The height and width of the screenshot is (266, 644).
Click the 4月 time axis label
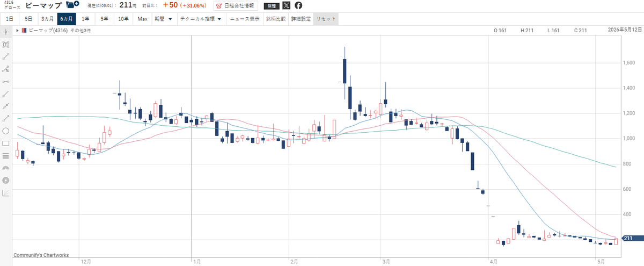point(495,261)
